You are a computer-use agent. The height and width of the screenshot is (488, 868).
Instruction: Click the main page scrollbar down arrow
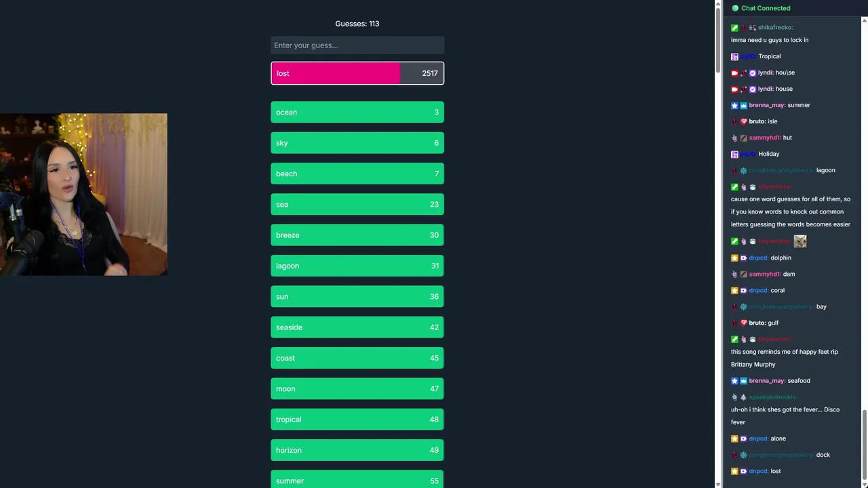point(719,484)
